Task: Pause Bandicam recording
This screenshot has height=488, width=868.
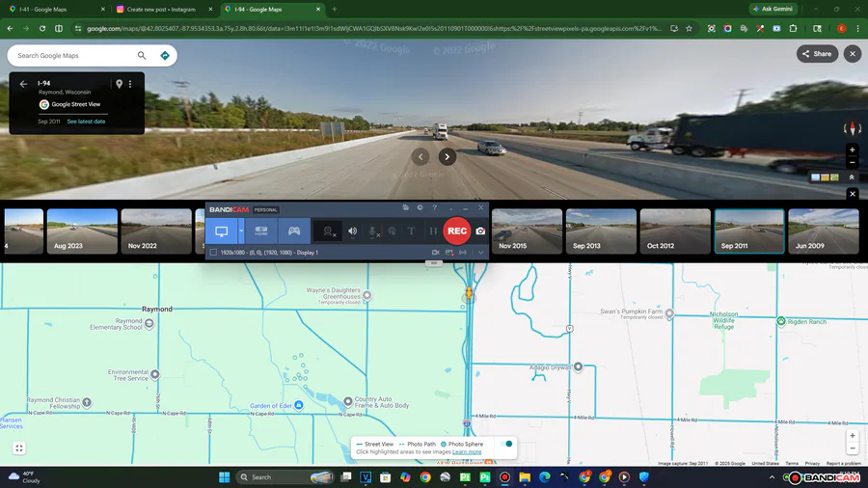Action: coord(433,231)
